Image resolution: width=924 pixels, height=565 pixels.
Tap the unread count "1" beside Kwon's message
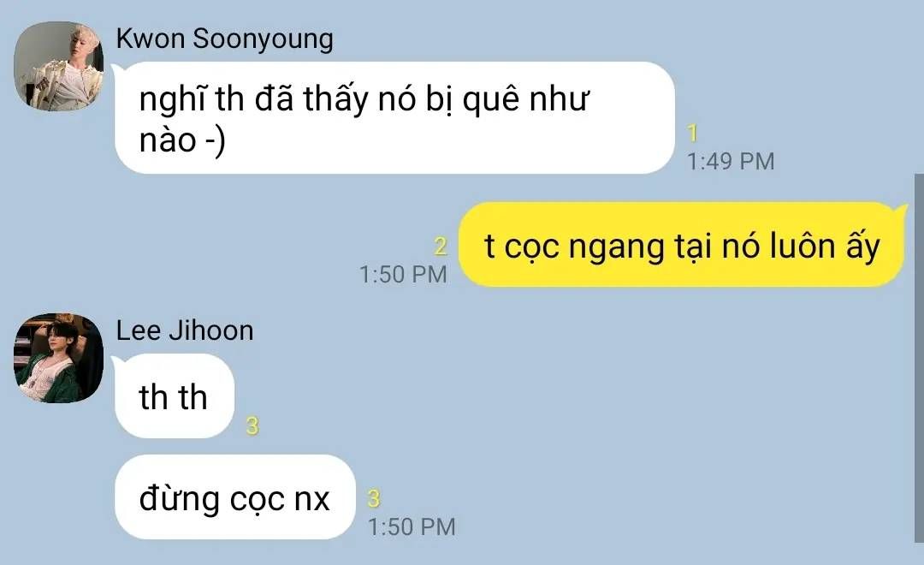[x=693, y=134]
